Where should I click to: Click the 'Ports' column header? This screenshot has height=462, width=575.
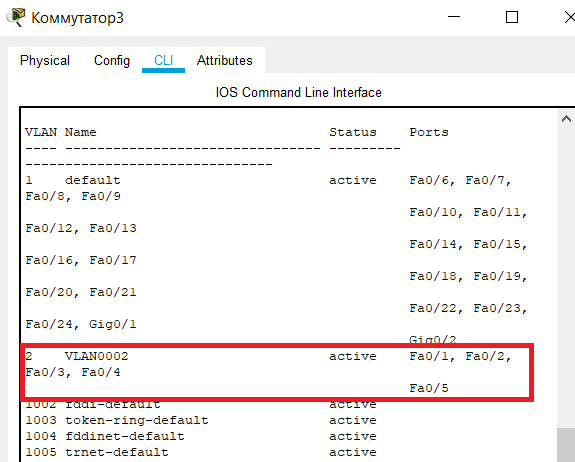[429, 132]
